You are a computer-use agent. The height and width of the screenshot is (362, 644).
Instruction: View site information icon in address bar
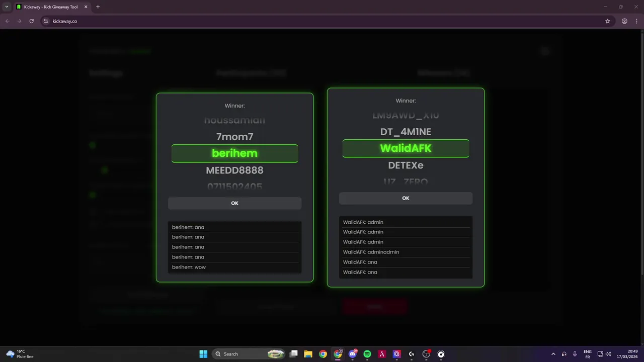[x=46, y=21]
